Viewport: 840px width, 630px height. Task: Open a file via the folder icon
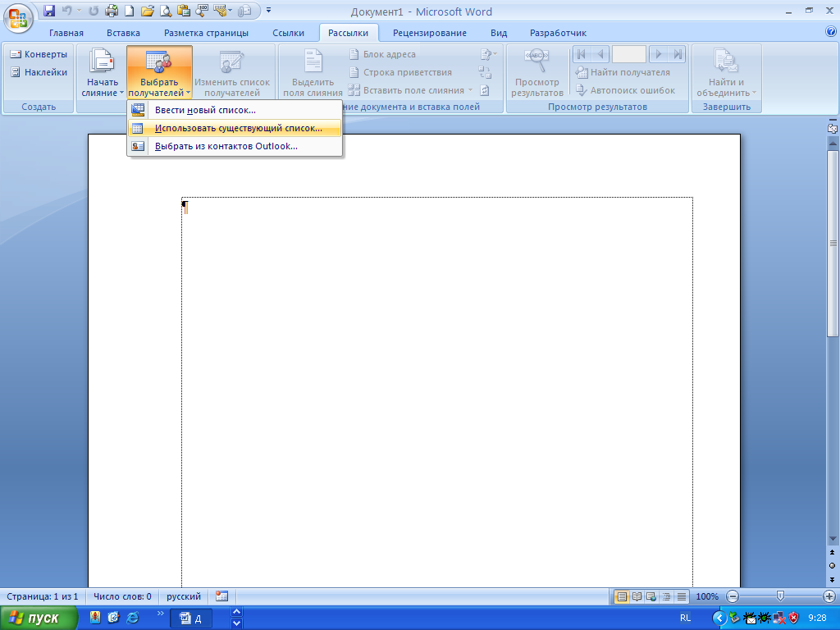click(x=148, y=10)
